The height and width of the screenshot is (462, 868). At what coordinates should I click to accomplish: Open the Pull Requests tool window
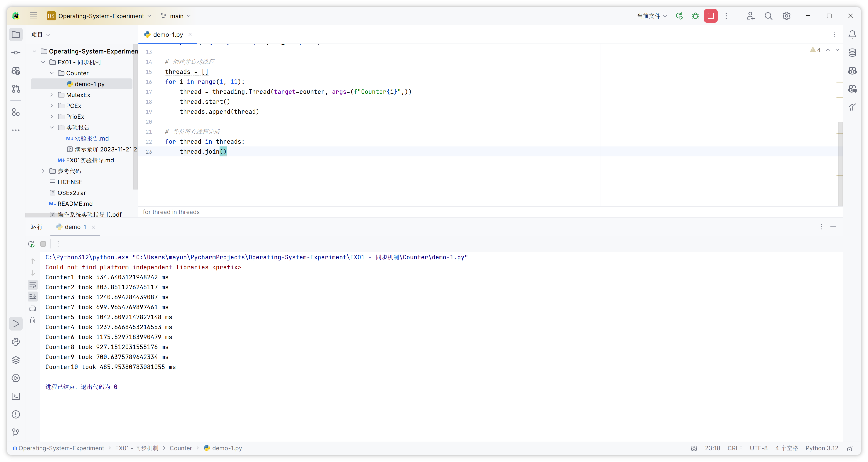click(x=16, y=89)
